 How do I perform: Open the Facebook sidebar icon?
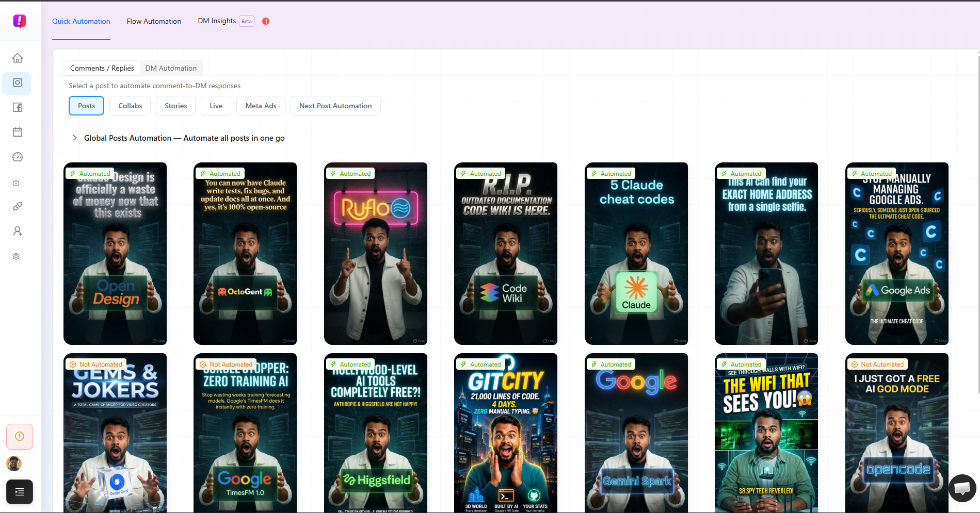pos(18,107)
